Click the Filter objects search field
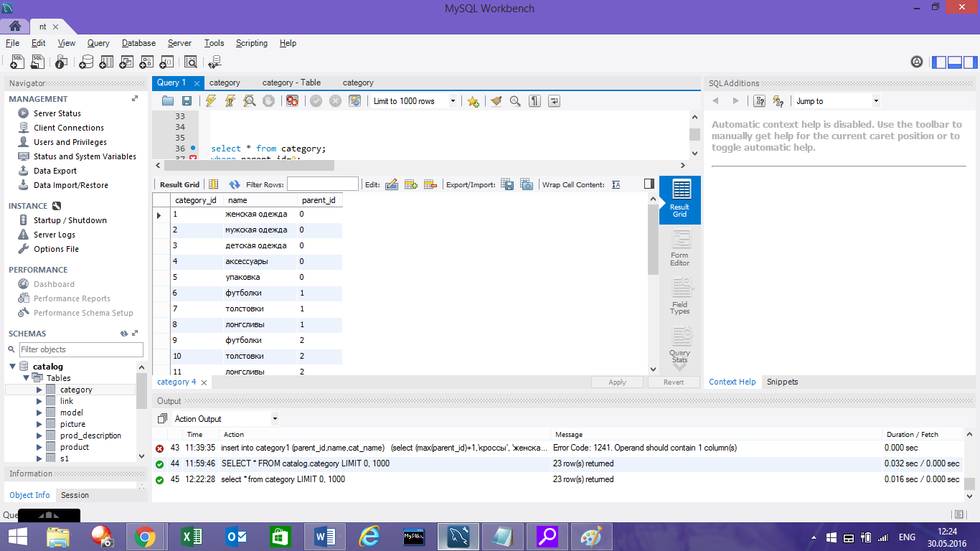The width and height of the screenshot is (980, 551). (x=80, y=349)
